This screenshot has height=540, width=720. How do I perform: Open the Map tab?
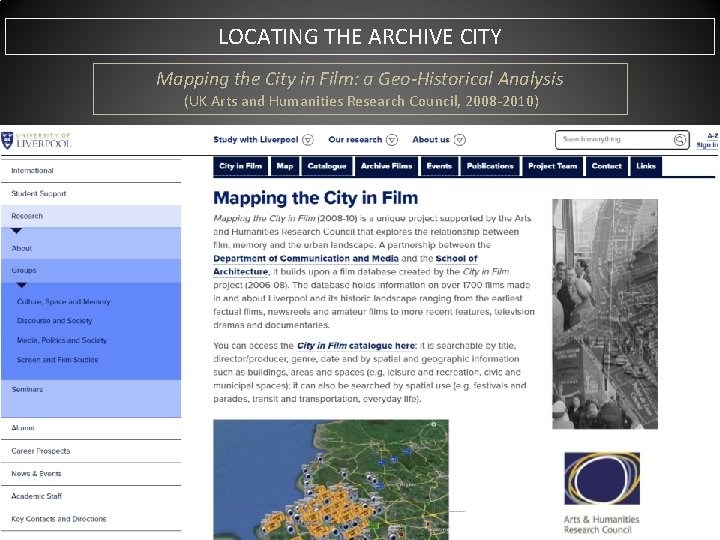[x=285, y=166]
